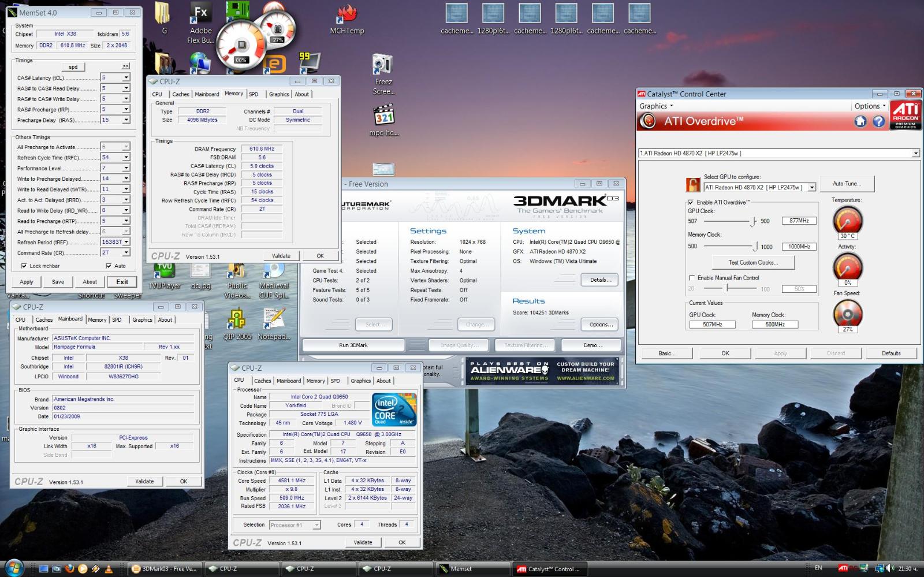This screenshot has height=577, width=924.
Task: Open Catalyst help question mark icon
Action: [x=878, y=121]
